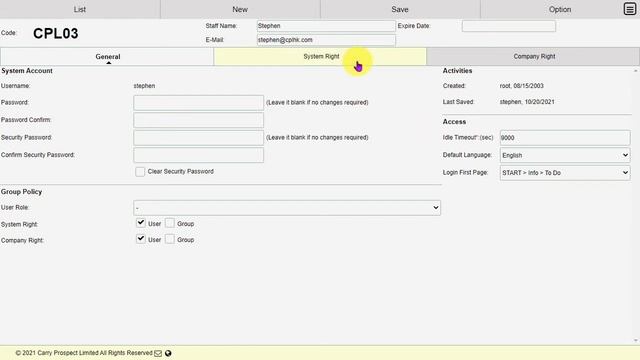
Task: Click the Access heading
Action: tap(454, 122)
